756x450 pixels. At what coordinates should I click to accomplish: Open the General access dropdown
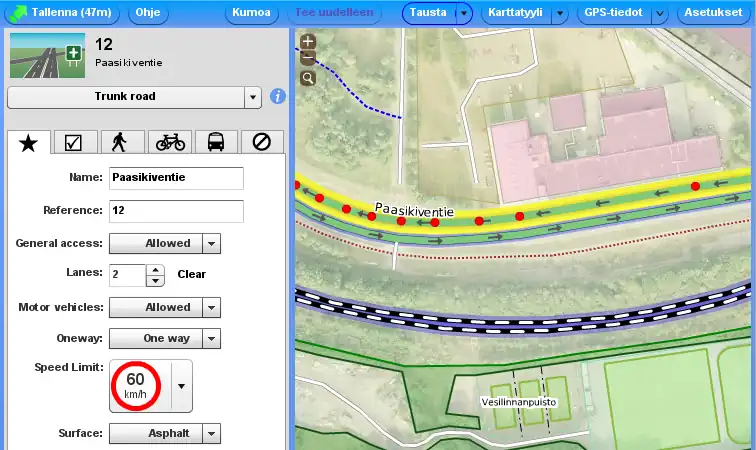click(x=210, y=243)
